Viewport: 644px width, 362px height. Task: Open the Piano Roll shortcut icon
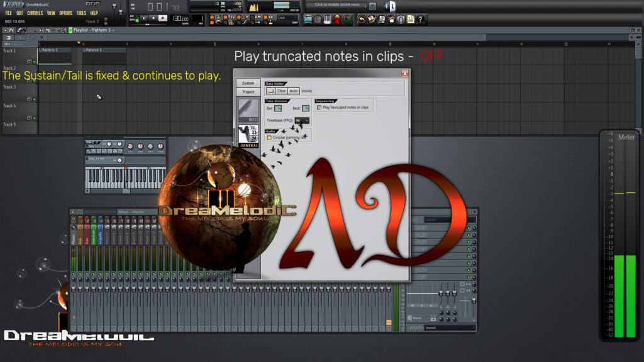pos(327,19)
